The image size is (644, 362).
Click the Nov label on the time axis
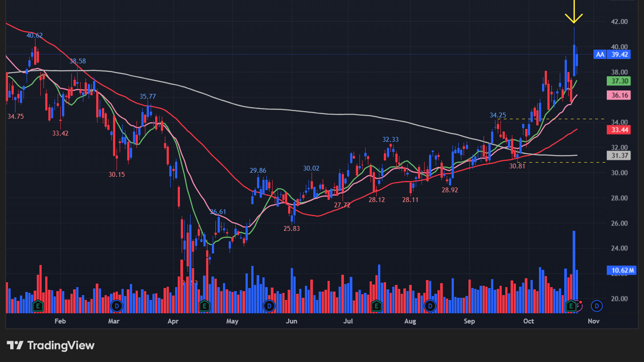pyautogui.click(x=593, y=321)
